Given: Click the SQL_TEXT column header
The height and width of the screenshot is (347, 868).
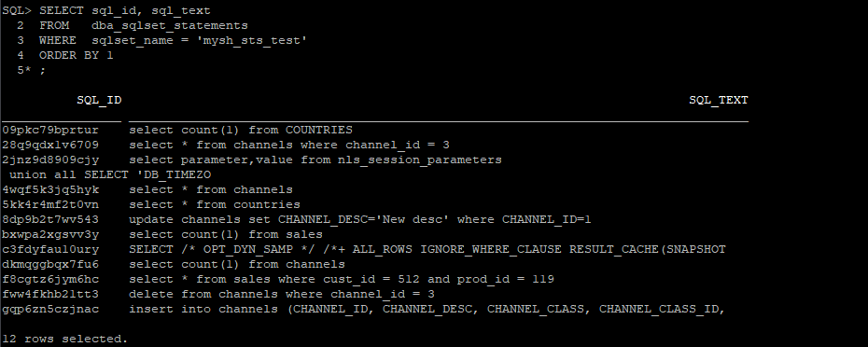Looking at the screenshot, I should click(x=718, y=100).
